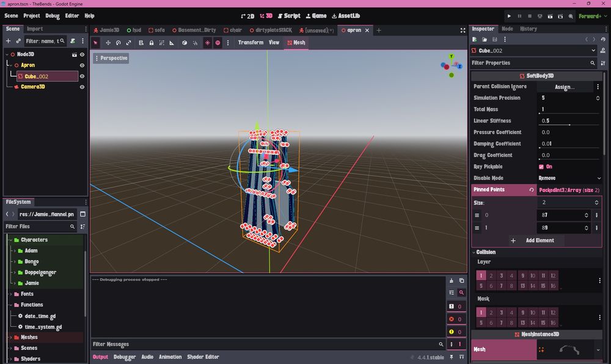This screenshot has width=611, height=364.
Task: Lock the selected node with padlock icon
Action: click(x=151, y=43)
